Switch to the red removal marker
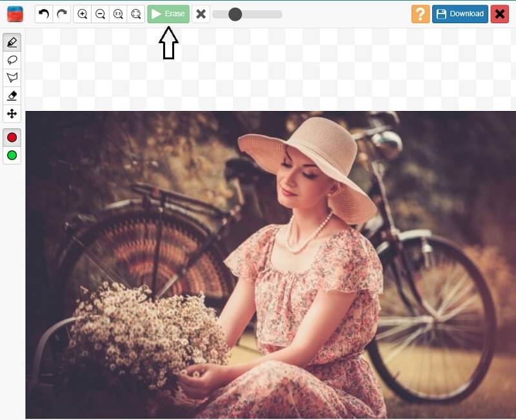 pos(12,137)
